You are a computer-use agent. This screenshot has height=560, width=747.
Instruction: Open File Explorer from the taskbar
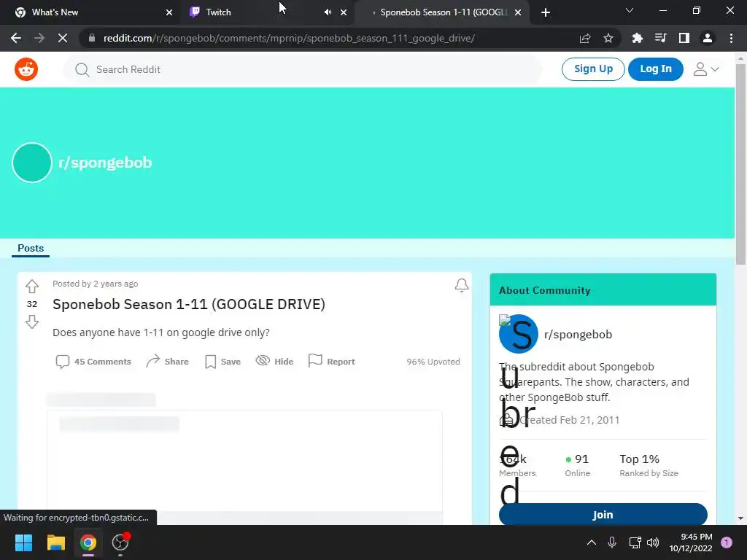point(55,542)
